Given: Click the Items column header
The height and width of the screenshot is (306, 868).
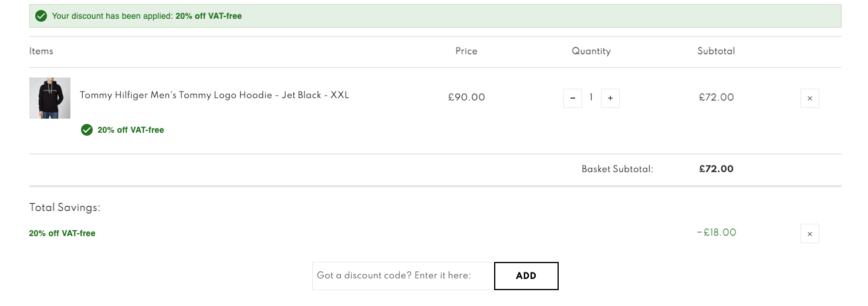Looking at the screenshot, I should point(41,51).
